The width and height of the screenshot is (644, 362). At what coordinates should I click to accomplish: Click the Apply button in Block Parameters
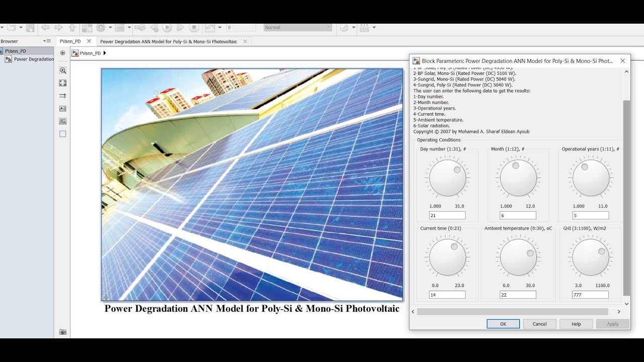(x=613, y=324)
